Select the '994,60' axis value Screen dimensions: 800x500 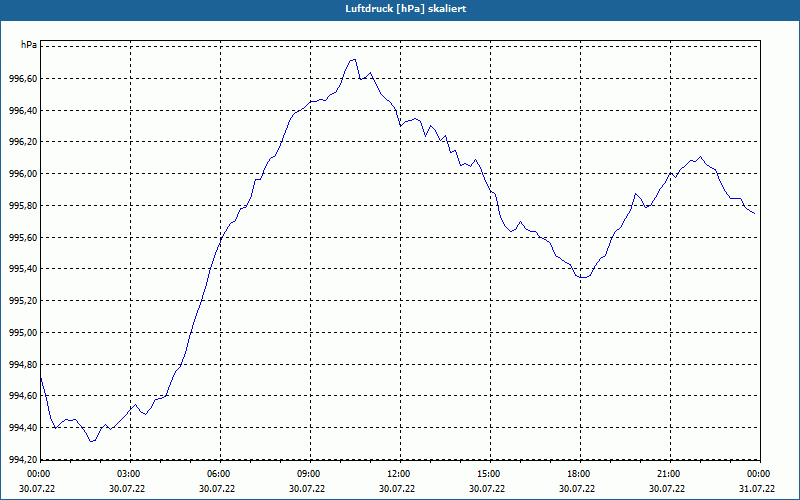pyautogui.click(x=23, y=396)
